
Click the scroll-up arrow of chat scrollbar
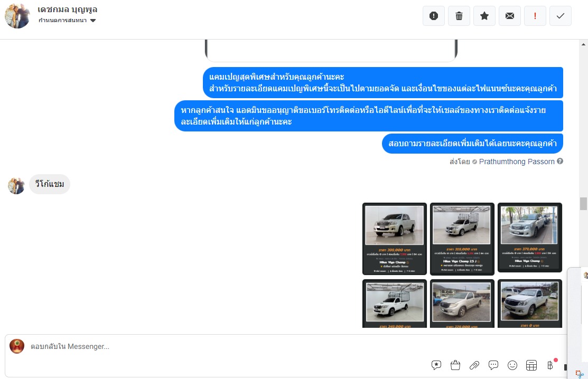pyautogui.click(x=583, y=44)
